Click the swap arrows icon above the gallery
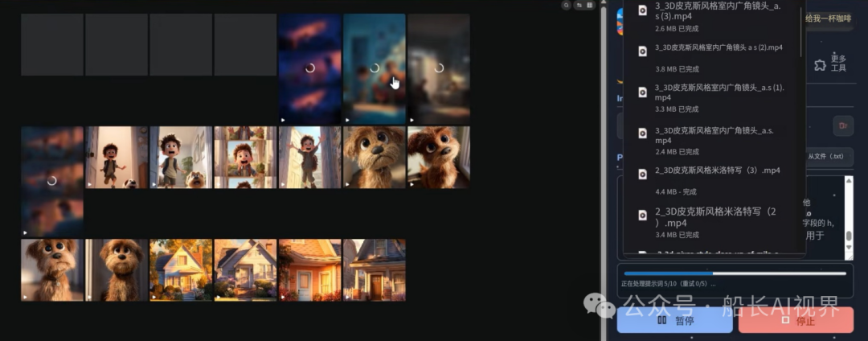Image resolution: width=868 pixels, height=341 pixels. (x=578, y=5)
